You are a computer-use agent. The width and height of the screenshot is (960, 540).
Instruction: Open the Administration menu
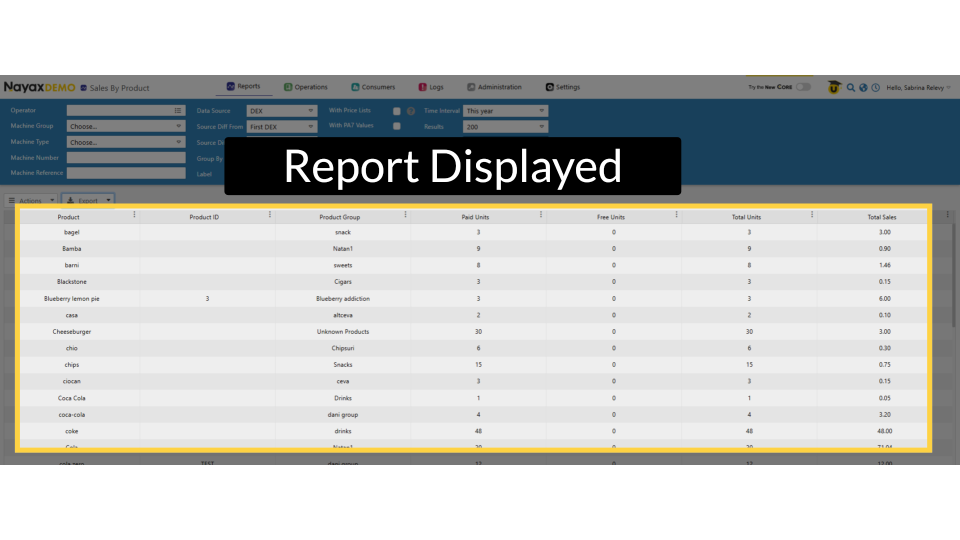[494, 87]
